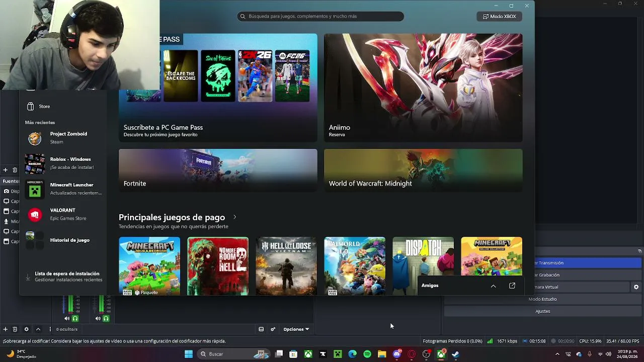Open Steam from the taskbar
Screen dimensions: 644x362
point(455,354)
